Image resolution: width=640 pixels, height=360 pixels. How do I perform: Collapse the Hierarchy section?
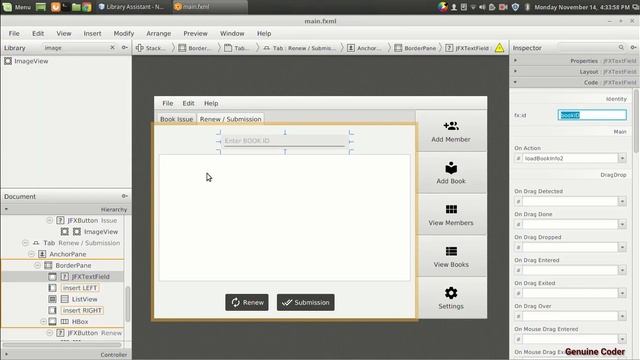(6, 209)
